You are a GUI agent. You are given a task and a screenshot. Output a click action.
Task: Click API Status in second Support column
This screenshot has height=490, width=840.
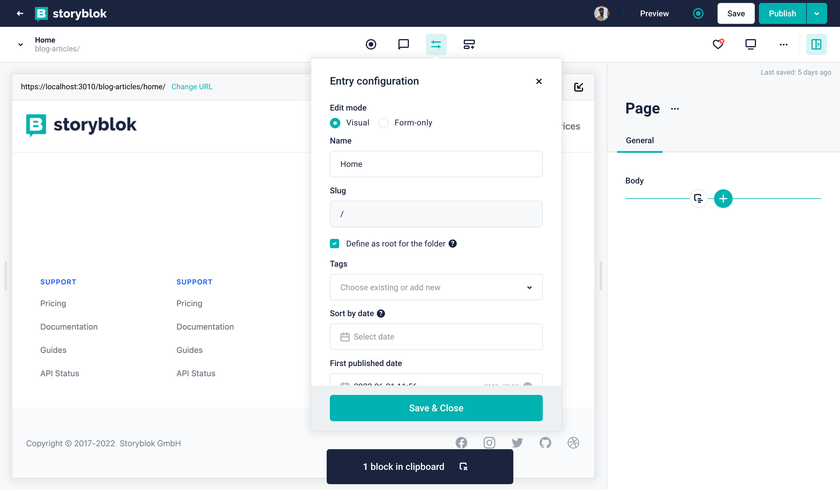click(x=196, y=373)
